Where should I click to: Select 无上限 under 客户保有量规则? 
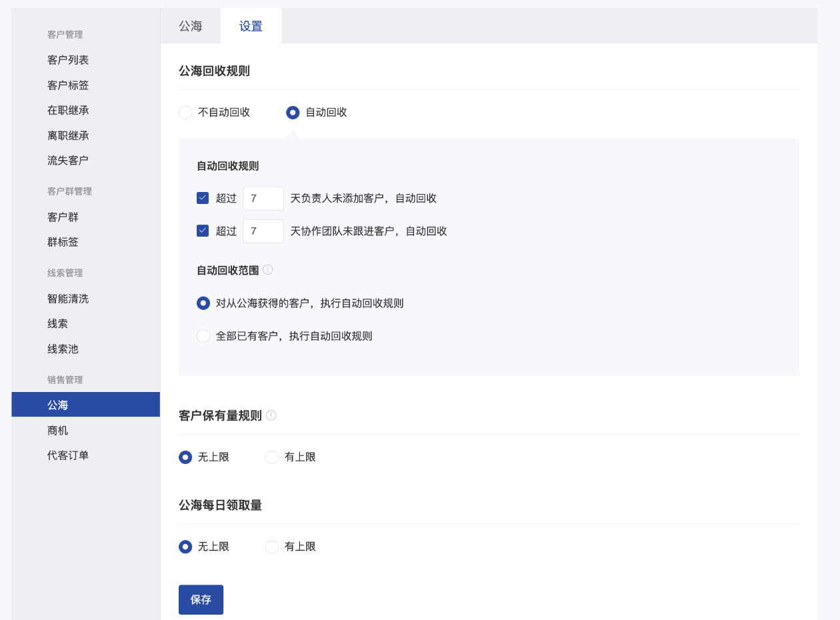[185, 457]
